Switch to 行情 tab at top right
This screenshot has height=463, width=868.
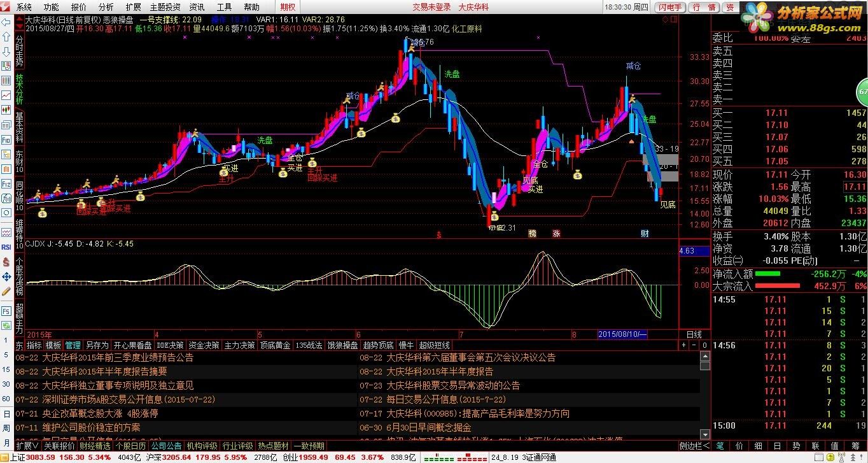(704, 7)
